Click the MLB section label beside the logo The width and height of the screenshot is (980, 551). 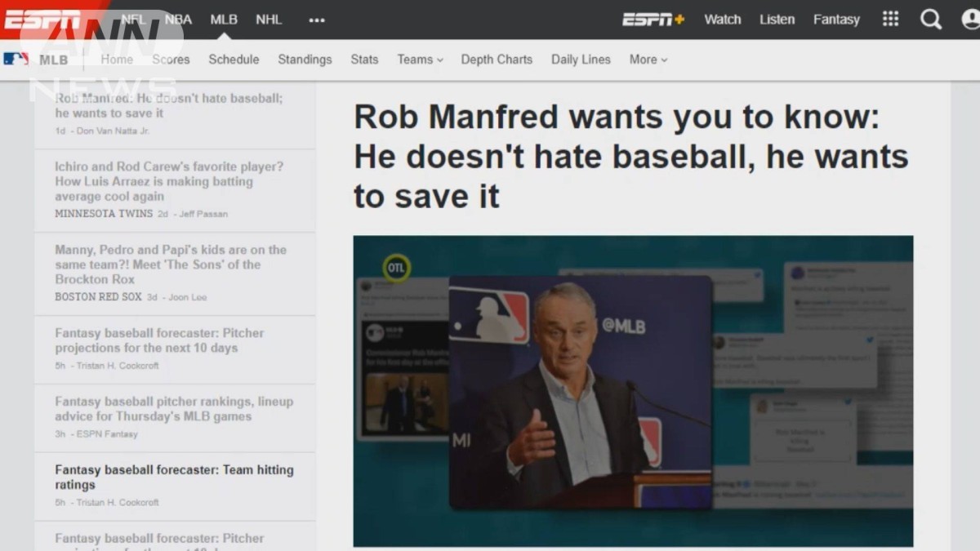(x=54, y=60)
